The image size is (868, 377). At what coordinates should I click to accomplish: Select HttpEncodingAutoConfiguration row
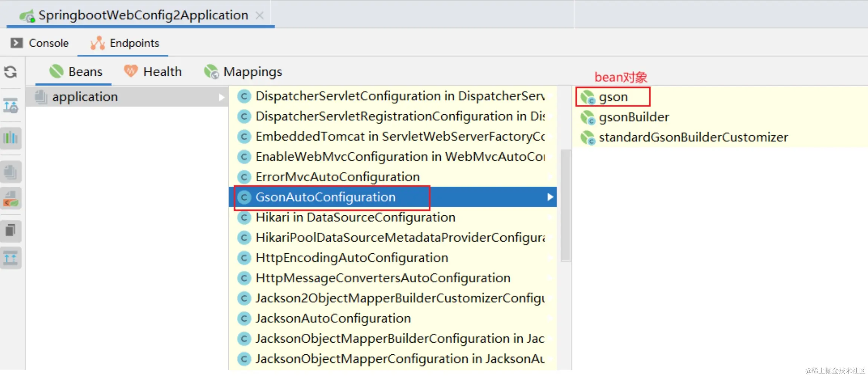pos(393,257)
